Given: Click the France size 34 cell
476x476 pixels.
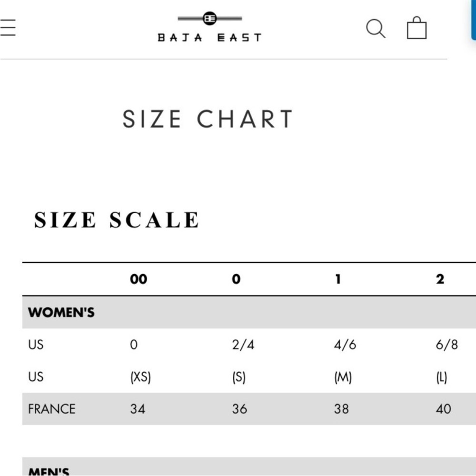Looking at the screenshot, I should click(x=137, y=409).
